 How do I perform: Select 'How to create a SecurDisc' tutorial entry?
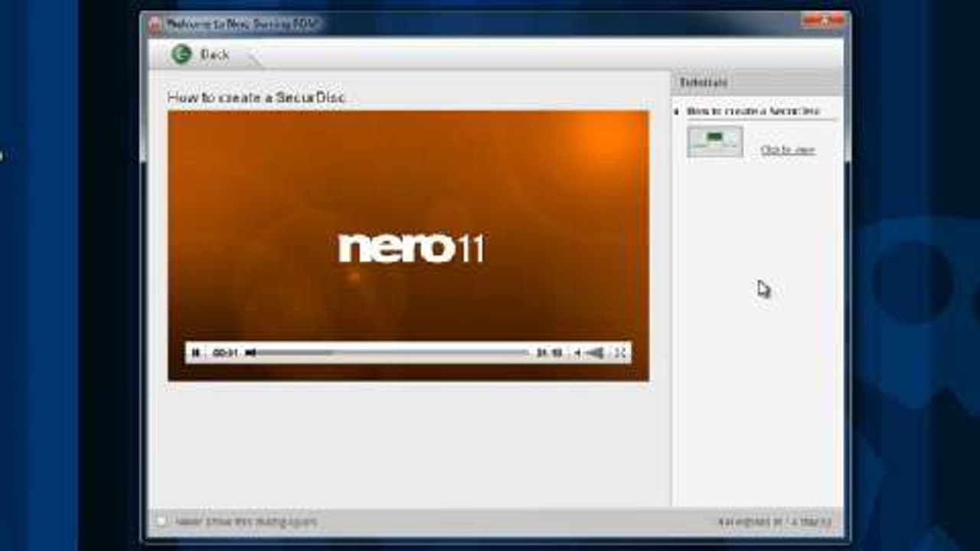coord(753,111)
